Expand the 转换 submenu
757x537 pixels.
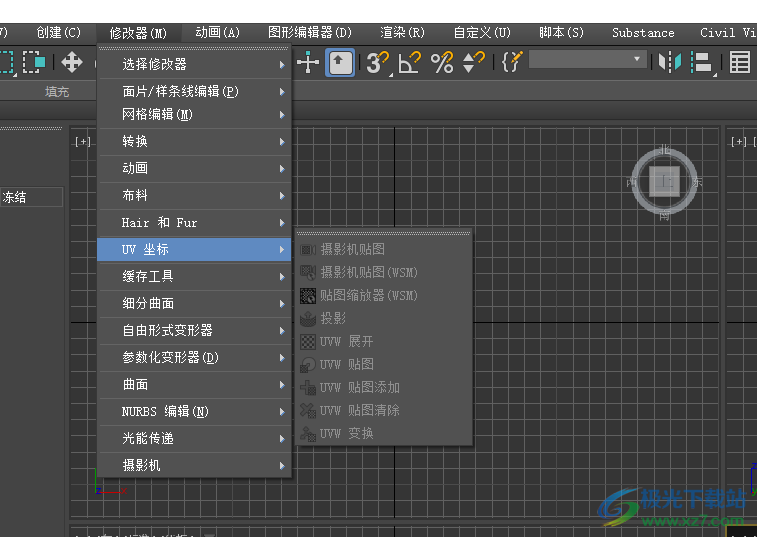[195, 141]
